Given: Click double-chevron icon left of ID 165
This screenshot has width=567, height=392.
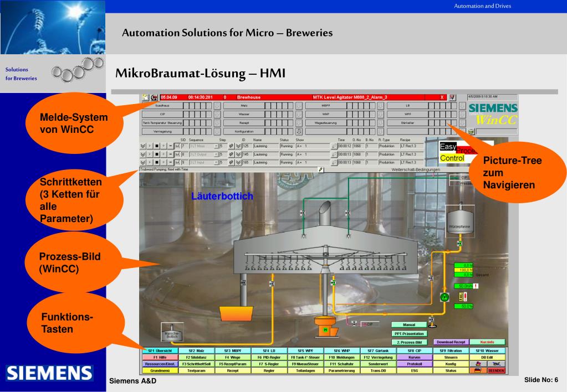Looking at the screenshot, I should coord(238,163).
